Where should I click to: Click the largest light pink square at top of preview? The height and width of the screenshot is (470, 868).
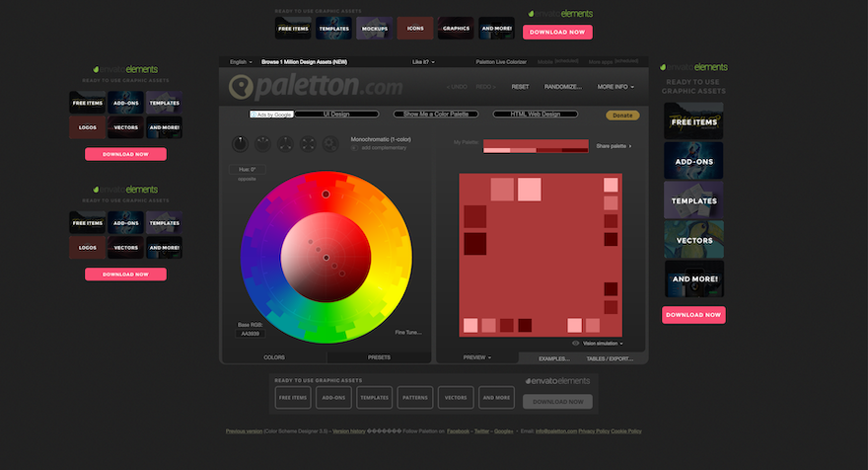coord(530,190)
